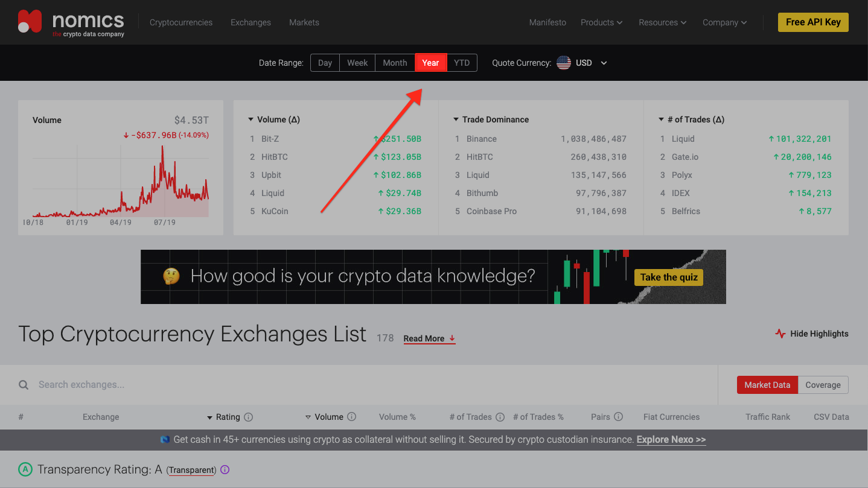Click Upbit in Volume list
Viewport: 868px width, 488px height.
click(271, 175)
